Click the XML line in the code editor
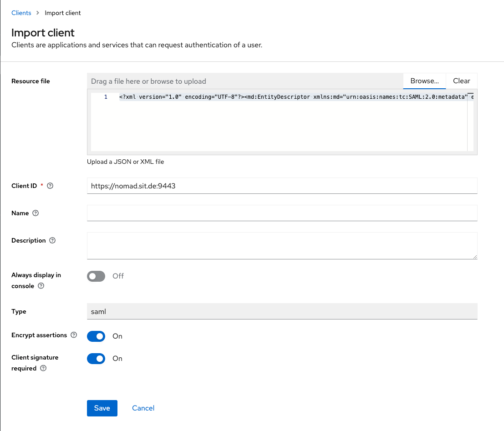Screen dimensions: 504x431 [291, 97]
